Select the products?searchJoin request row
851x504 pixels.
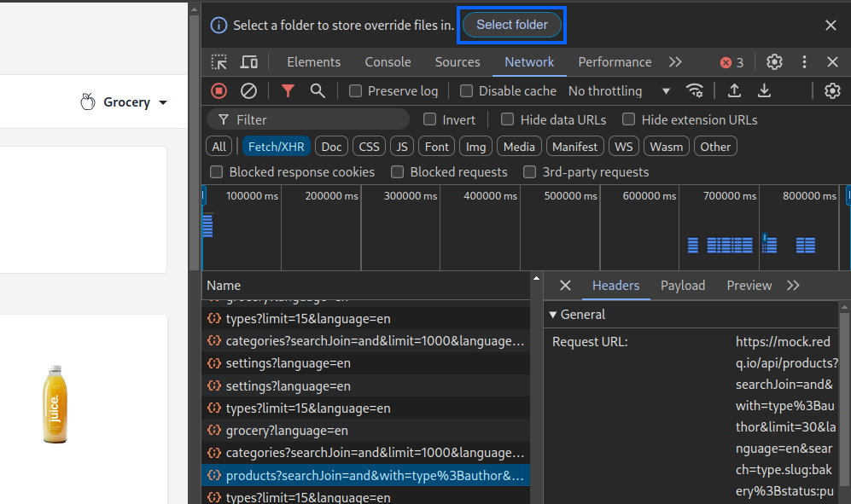click(366, 475)
